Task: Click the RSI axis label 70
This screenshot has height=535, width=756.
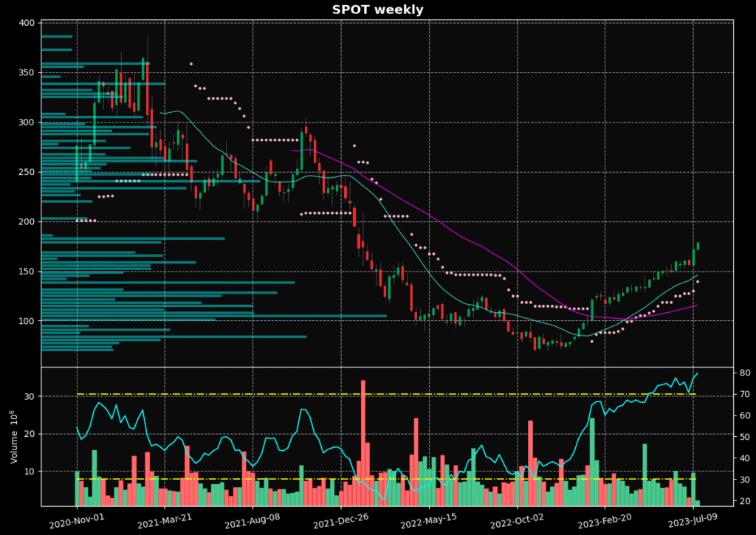Action: point(744,394)
